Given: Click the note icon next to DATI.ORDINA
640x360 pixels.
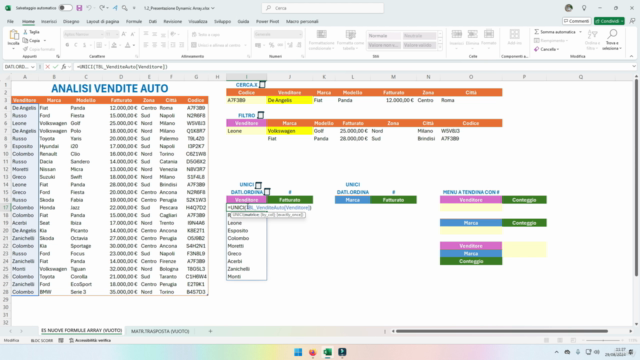Looking at the screenshot, I should pyautogui.click(x=267, y=192).
